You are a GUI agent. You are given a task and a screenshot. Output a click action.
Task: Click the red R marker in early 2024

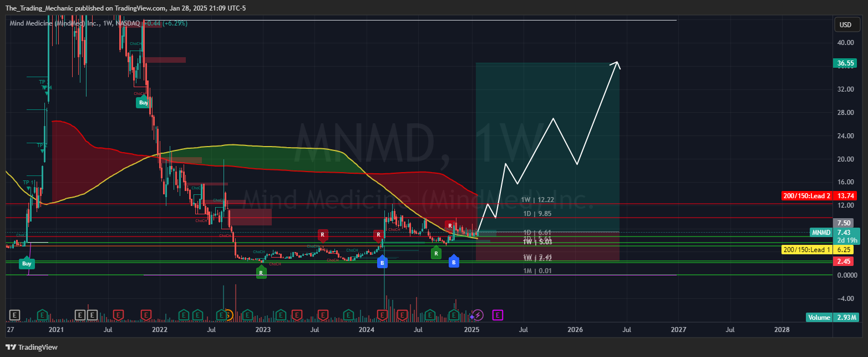tap(378, 235)
